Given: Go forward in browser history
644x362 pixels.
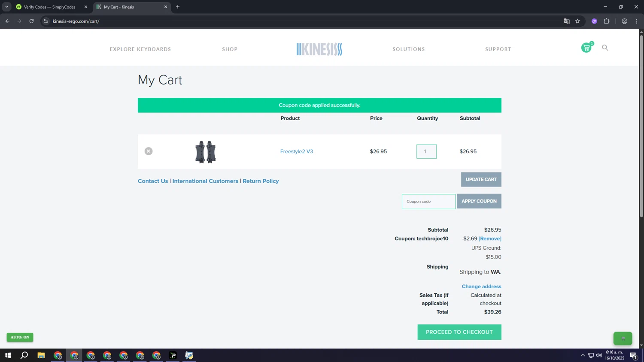Looking at the screenshot, I should 19,21.
